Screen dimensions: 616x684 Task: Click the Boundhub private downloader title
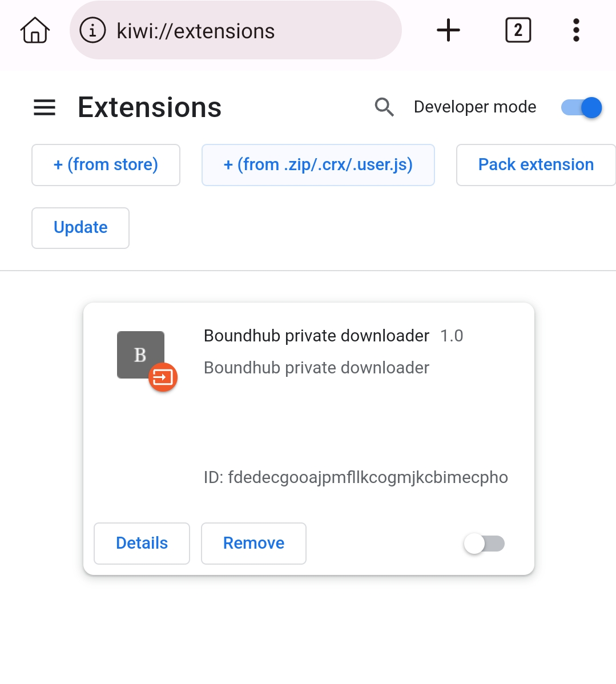pyautogui.click(x=316, y=336)
